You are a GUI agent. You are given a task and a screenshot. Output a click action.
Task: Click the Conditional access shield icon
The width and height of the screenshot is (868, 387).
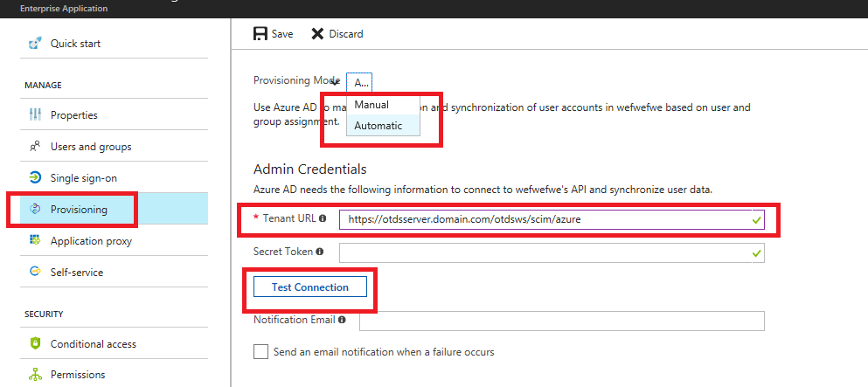click(x=35, y=343)
